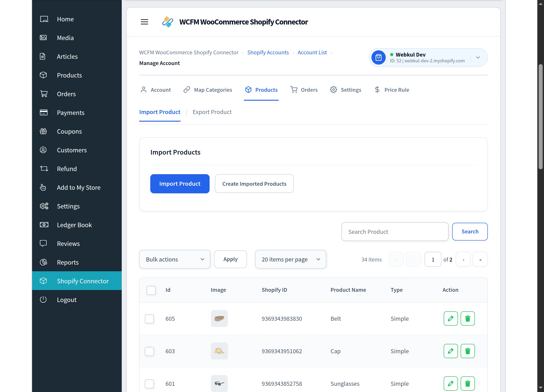
Task: Click the blue Import Product button
Action: pyautogui.click(x=180, y=184)
